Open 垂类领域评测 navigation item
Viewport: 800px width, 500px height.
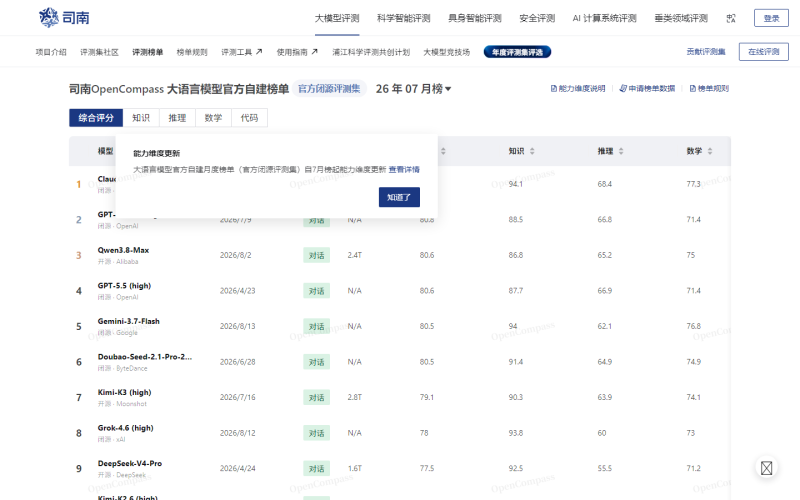coord(681,18)
